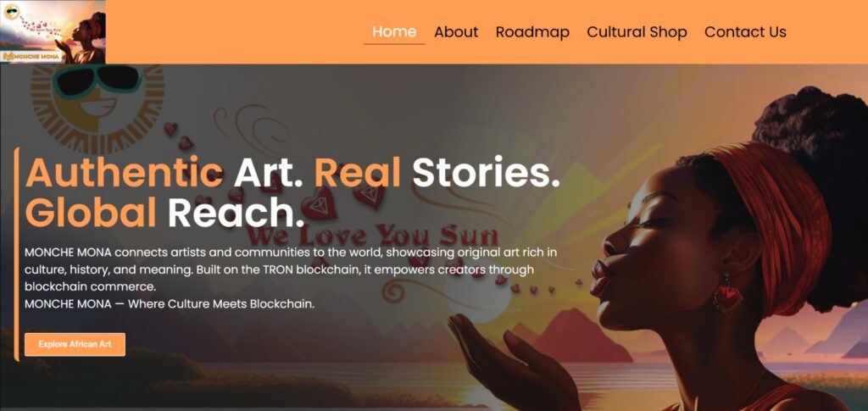Click the 'Where Culture Meets Blockchain' tagline

pyautogui.click(x=221, y=303)
